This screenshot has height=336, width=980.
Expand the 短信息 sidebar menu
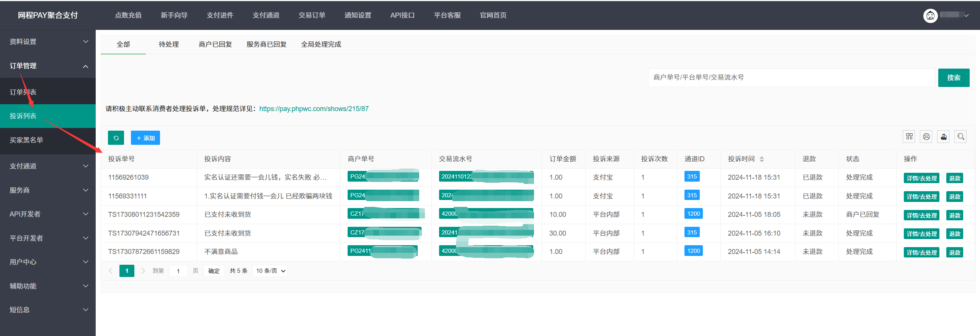[48, 310]
